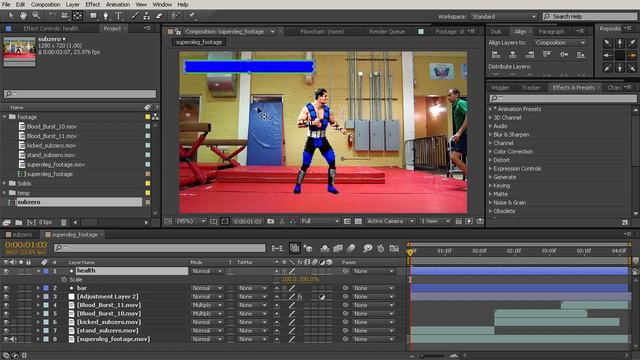Select the Rectangle shape tool
The width and height of the screenshot is (640, 360).
[93, 16]
